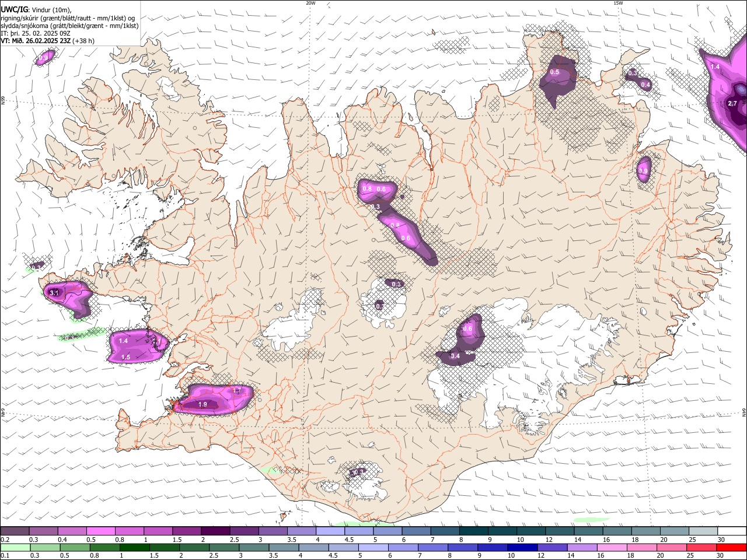Pick the deep blue 10–12 lower legend swatch

522,547
